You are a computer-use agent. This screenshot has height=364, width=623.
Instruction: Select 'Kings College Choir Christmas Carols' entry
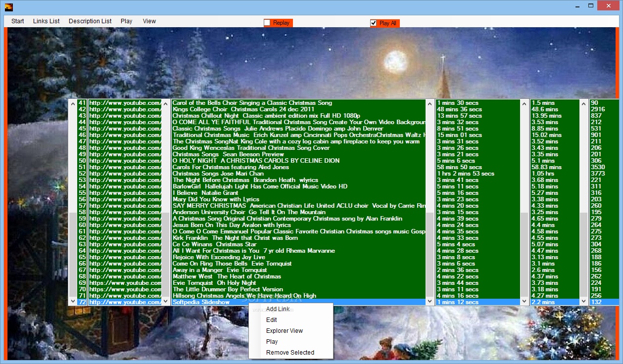[298, 109]
